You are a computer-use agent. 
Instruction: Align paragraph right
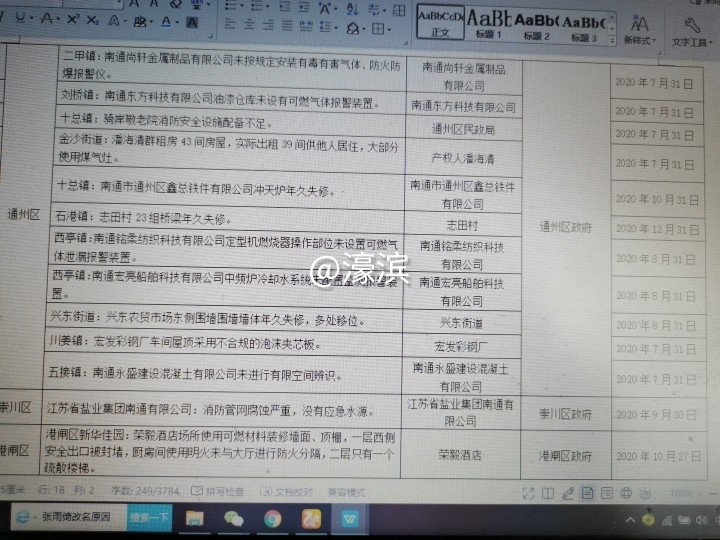click(268, 25)
